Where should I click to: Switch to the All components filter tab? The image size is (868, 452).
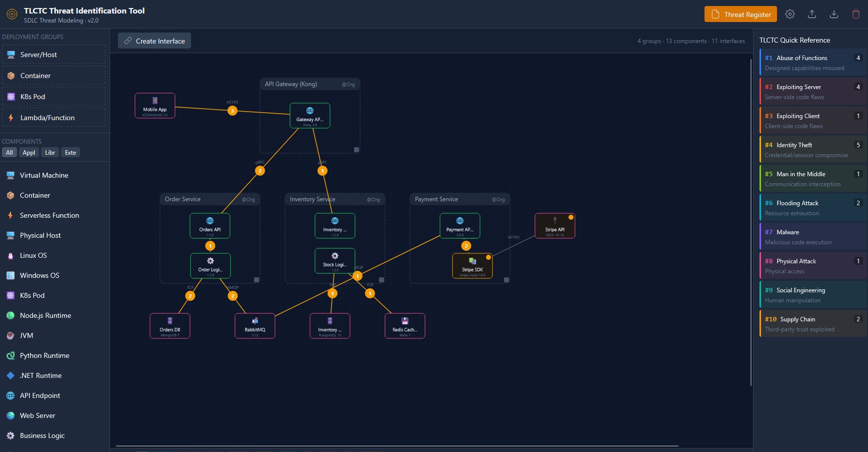(9, 153)
